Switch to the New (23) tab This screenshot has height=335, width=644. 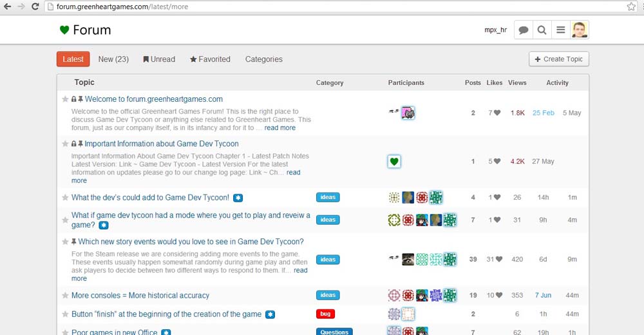pyautogui.click(x=113, y=59)
